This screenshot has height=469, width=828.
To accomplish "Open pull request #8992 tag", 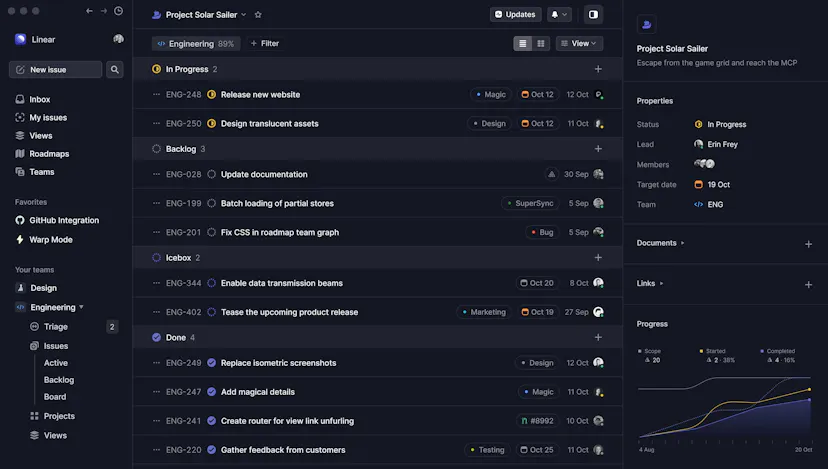I will [x=537, y=421].
